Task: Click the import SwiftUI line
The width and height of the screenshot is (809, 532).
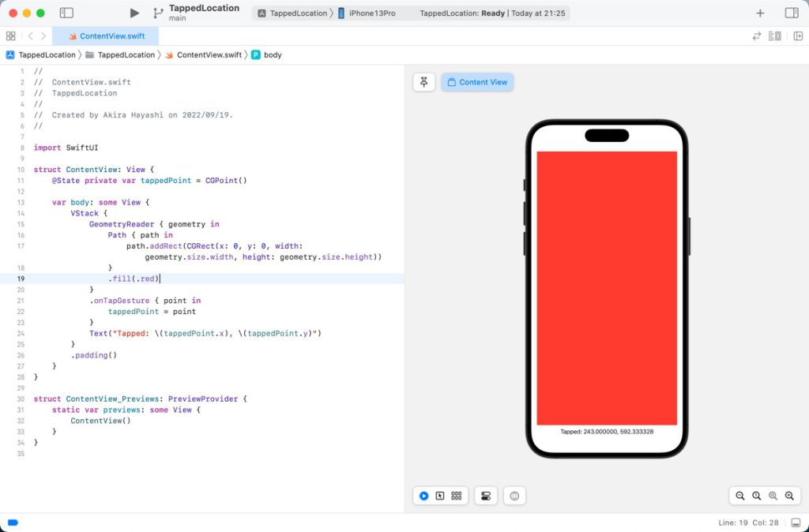Action: 66,148
